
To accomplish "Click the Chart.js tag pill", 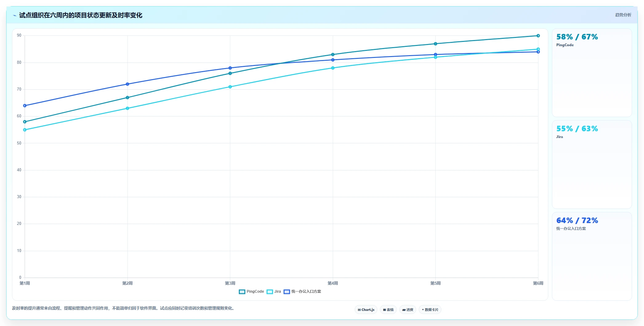I will pyautogui.click(x=366, y=310).
